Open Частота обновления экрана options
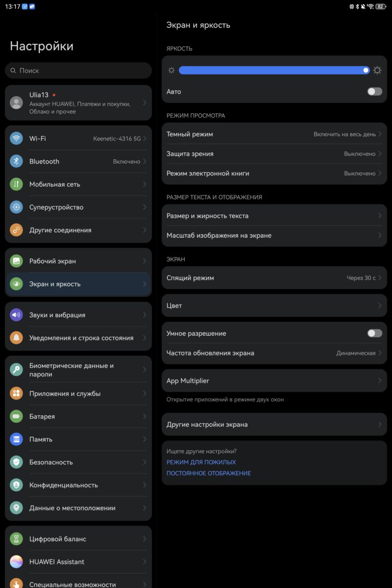The image size is (392, 588). click(274, 353)
